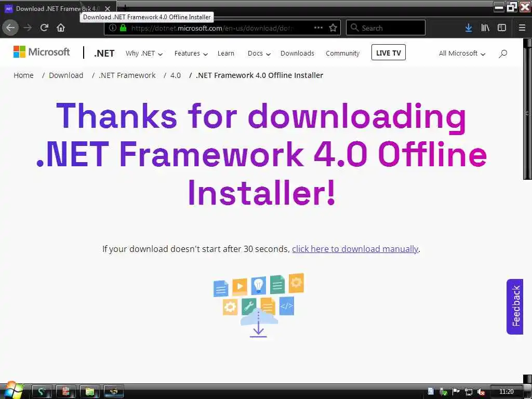Close the Download .NET Framework tab
This screenshot has width=532, height=399.
(108, 8)
